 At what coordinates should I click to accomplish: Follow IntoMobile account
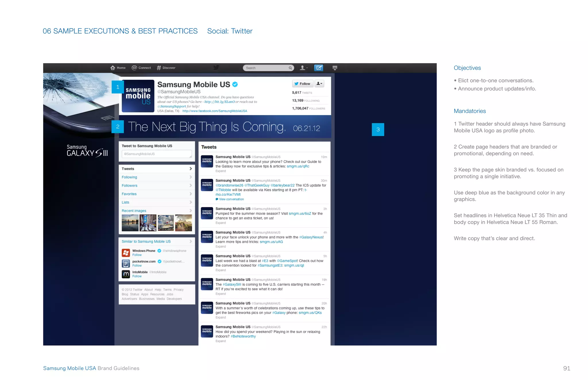click(137, 276)
